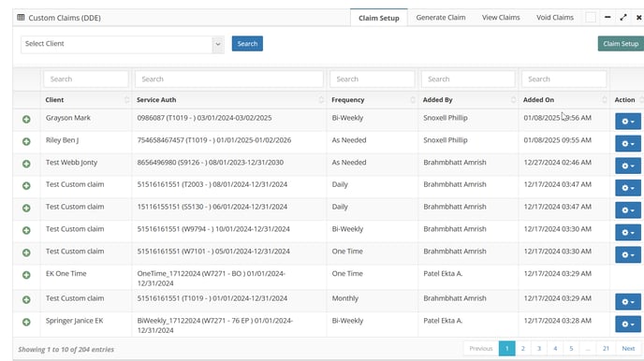This screenshot has width=644, height=361.
Task: Go to page 5 of entries
Action: (571, 348)
